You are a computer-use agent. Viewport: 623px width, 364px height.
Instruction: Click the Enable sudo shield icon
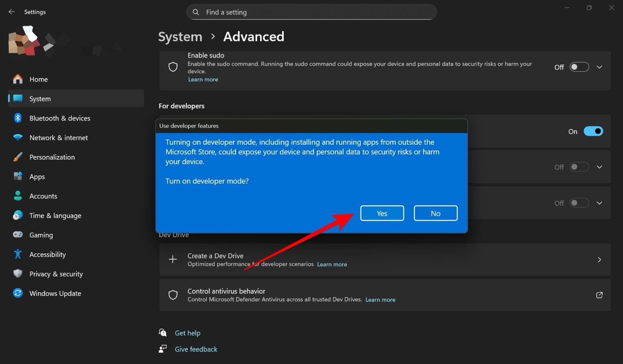(x=173, y=67)
